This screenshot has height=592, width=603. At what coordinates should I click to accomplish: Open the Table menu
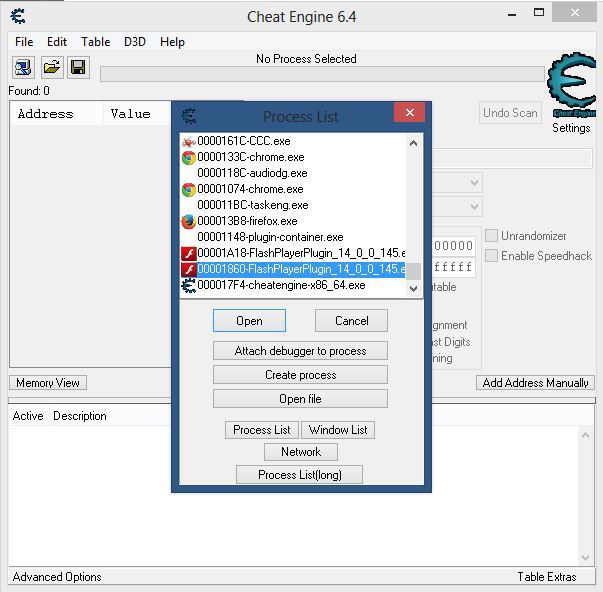click(95, 42)
